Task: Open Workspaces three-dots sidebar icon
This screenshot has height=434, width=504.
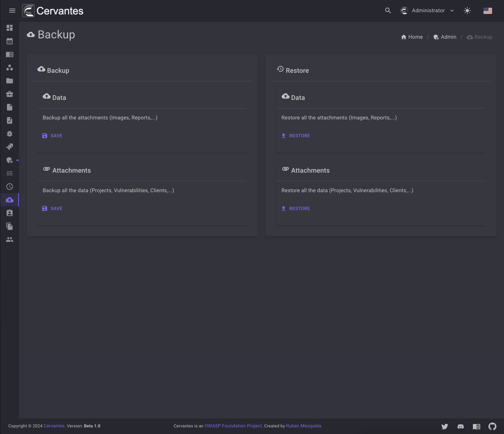Action: (10, 67)
